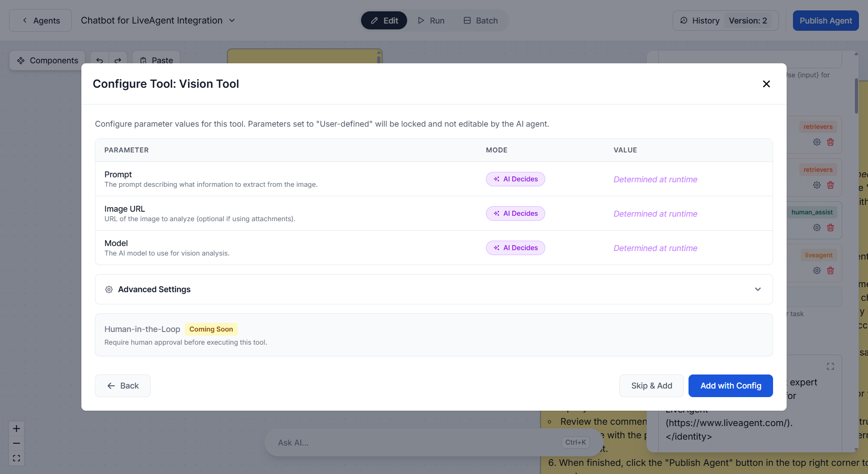Go back using the Back button
The height and width of the screenshot is (474, 868).
(123, 386)
